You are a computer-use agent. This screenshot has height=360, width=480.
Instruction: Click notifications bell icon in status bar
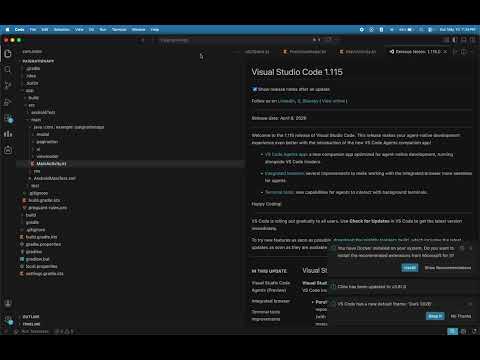(x=474, y=331)
